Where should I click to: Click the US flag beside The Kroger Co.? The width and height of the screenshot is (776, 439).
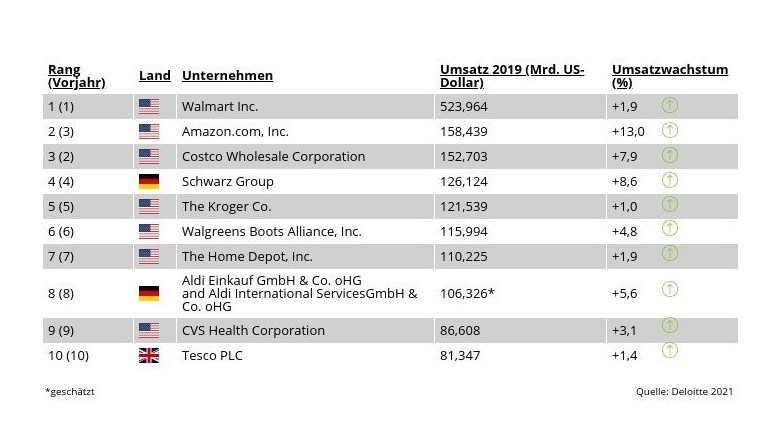click(149, 206)
